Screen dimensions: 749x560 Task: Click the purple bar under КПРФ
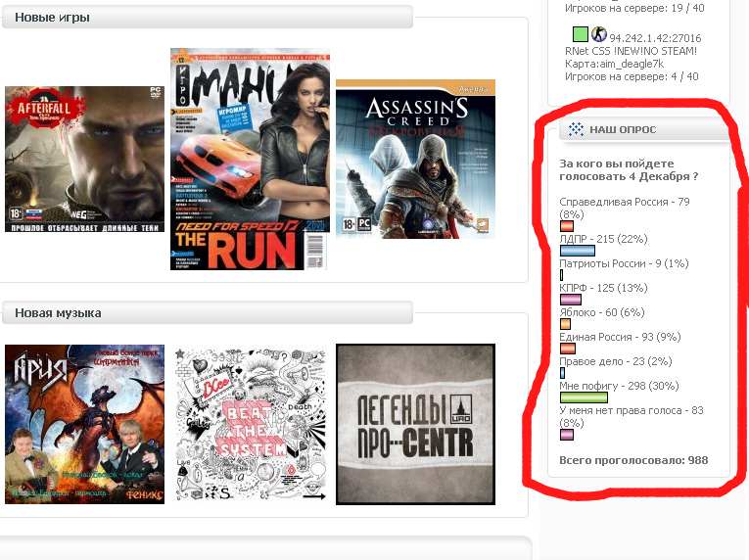571,300
